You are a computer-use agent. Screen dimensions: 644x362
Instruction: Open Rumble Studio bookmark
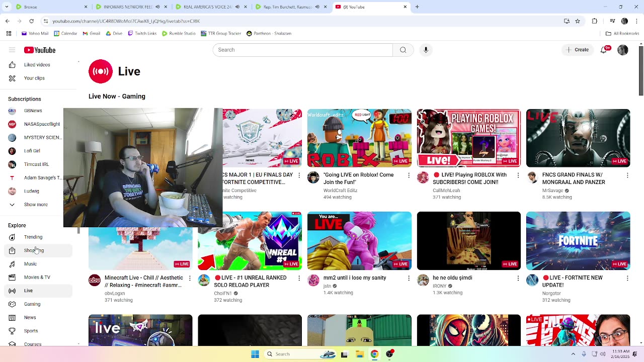[x=179, y=34]
